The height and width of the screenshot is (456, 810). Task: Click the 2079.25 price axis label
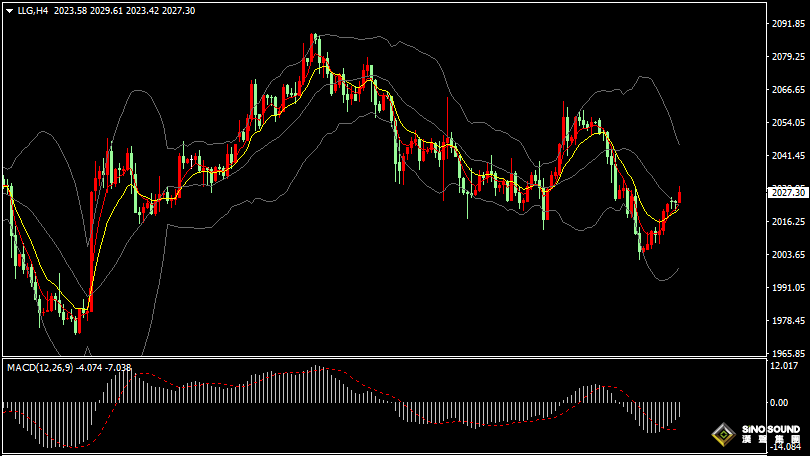[x=788, y=57]
